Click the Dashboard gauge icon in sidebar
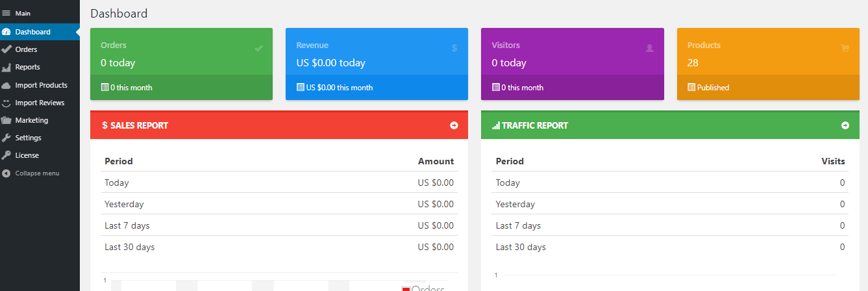Screen dimensions: 868x291 [x=6, y=32]
